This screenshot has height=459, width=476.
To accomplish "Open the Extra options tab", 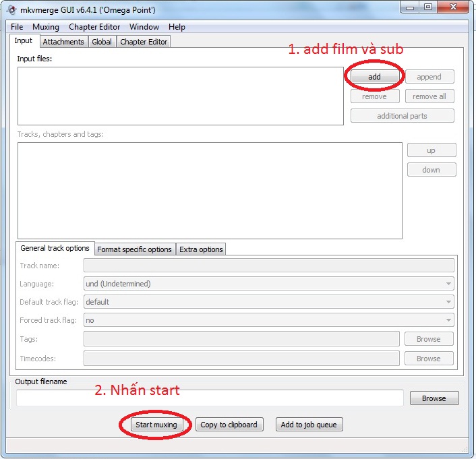I will click(201, 249).
